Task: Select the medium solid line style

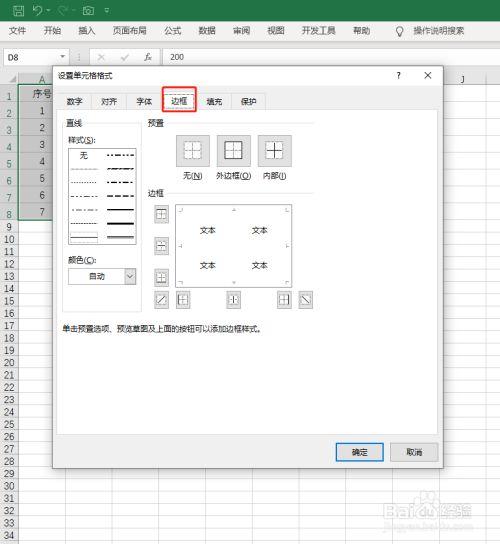Action: pos(120,210)
